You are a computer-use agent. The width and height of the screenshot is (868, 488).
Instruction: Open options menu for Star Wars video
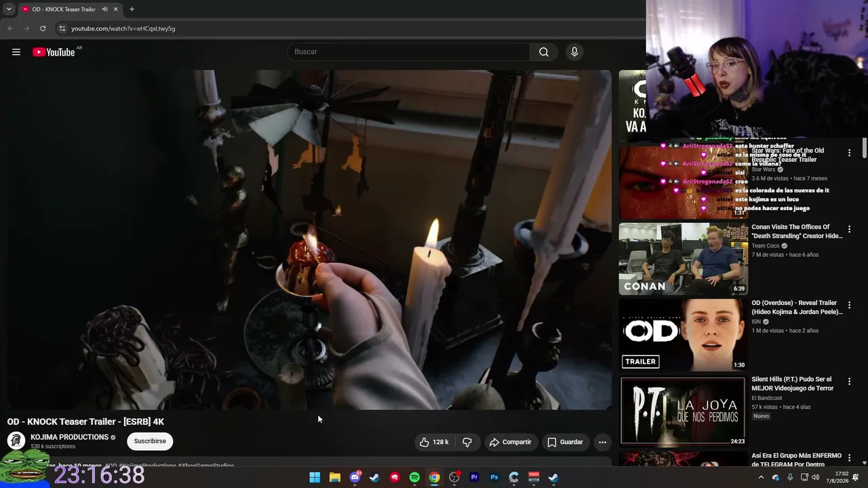[849, 153]
